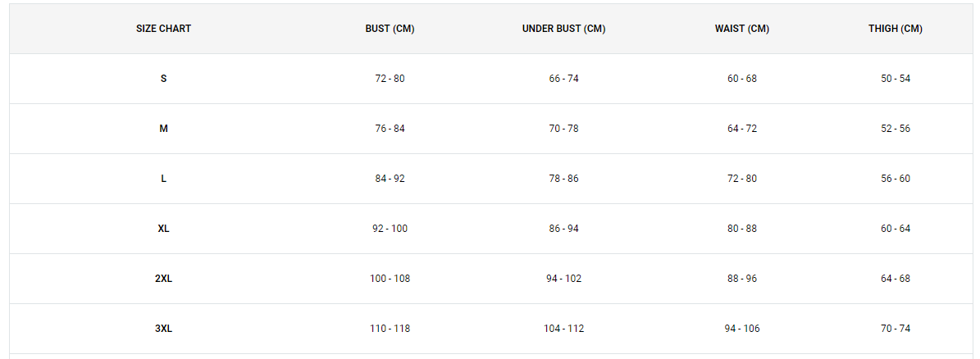Click under bust value 70 - 78
The height and width of the screenshot is (359, 980).
pos(563,129)
